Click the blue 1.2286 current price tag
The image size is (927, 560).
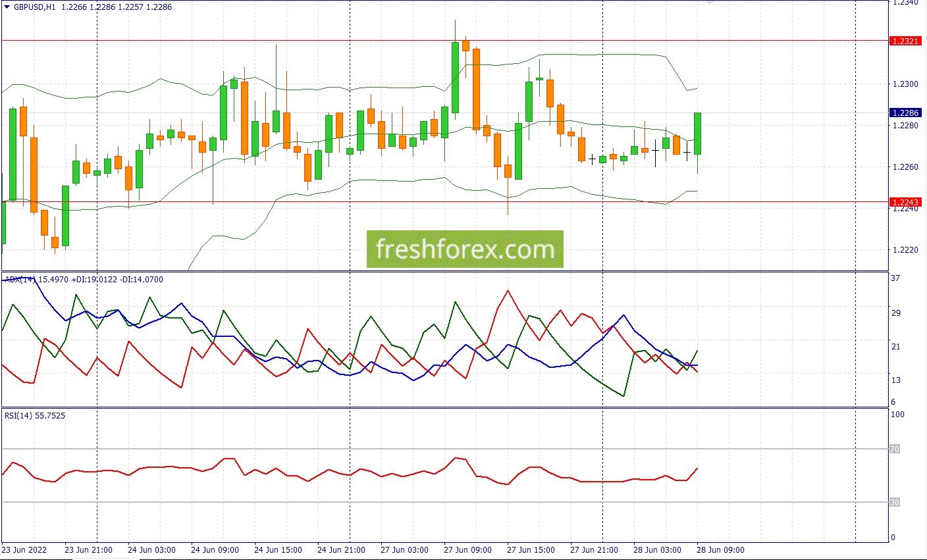[x=905, y=113]
